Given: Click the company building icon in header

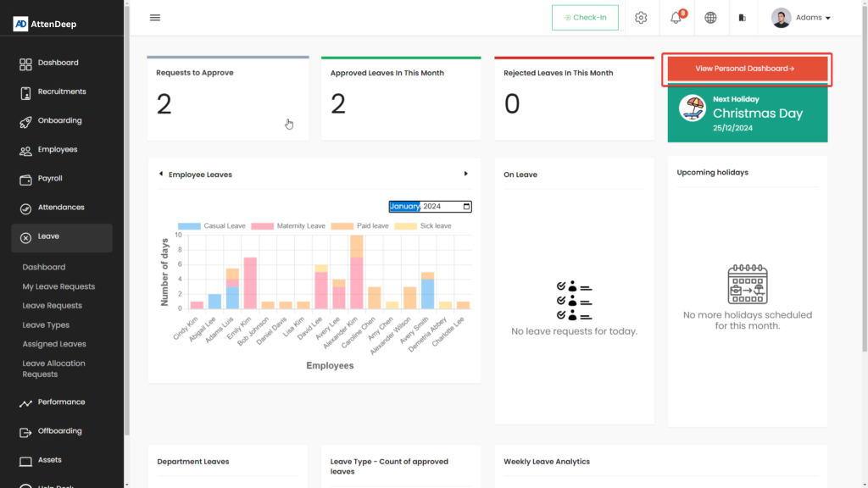Looking at the screenshot, I should [743, 18].
